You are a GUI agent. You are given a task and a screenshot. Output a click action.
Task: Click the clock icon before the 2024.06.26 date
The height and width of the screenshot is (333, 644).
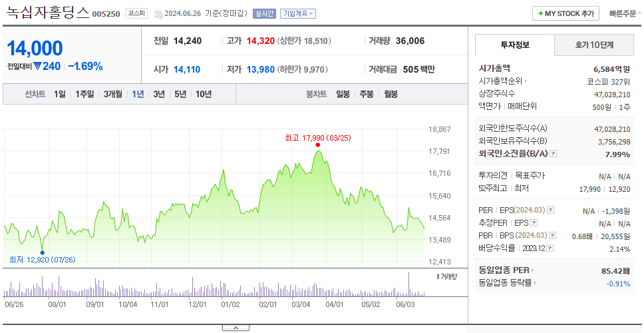click(x=158, y=14)
